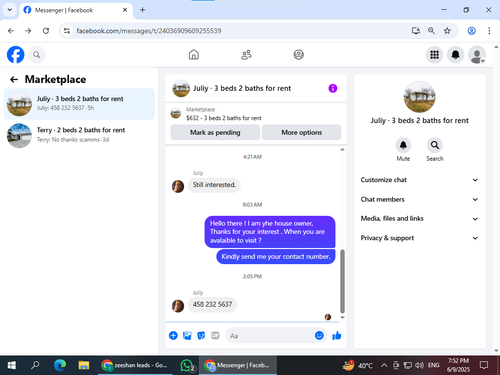500x375 pixels.
Task: Open the Groups icon in top navigation
Action: pos(298,55)
